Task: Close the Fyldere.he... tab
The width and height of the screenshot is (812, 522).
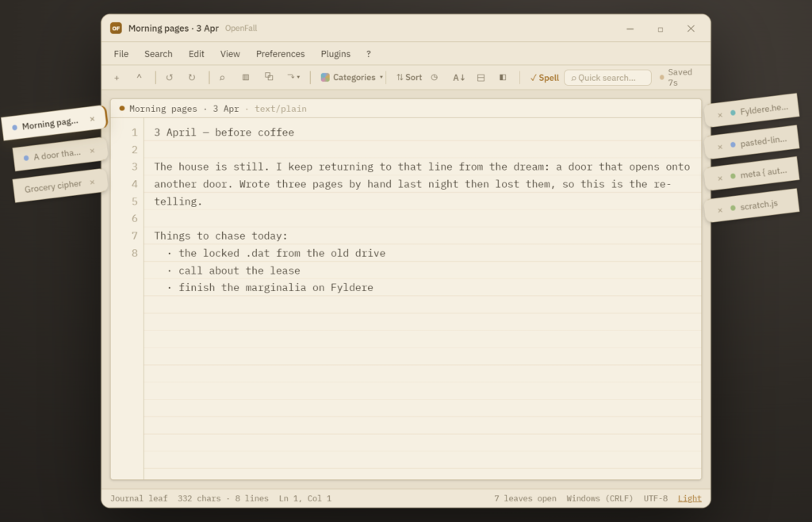Action: (x=720, y=115)
